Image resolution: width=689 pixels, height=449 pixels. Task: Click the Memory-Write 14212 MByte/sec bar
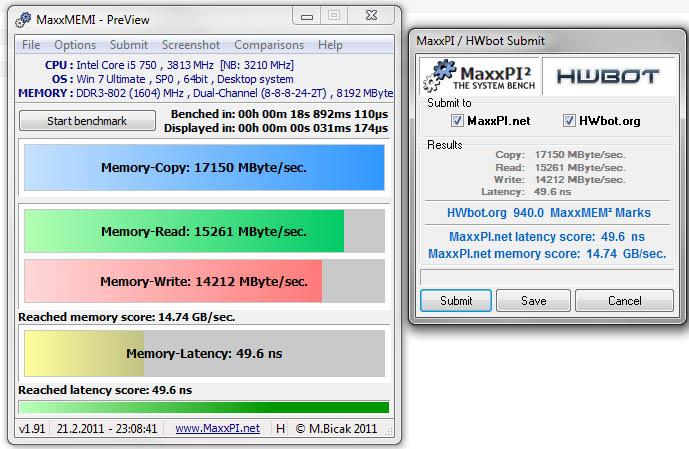[x=204, y=281]
